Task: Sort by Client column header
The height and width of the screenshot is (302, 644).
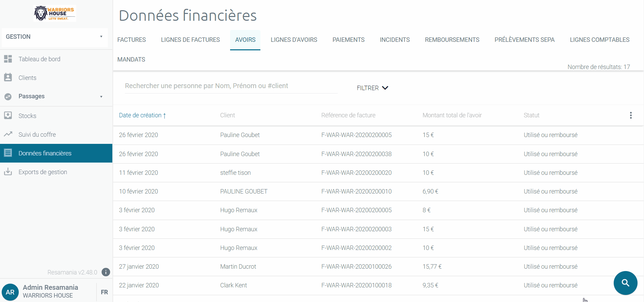Action: pos(227,115)
